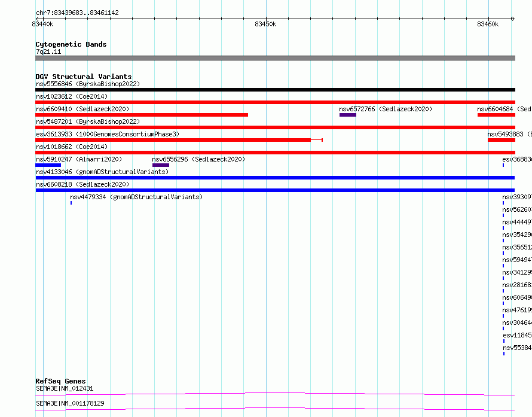Click the 83440k ruler position label
The height and width of the screenshot is (417, 532).
click(43, 24)
